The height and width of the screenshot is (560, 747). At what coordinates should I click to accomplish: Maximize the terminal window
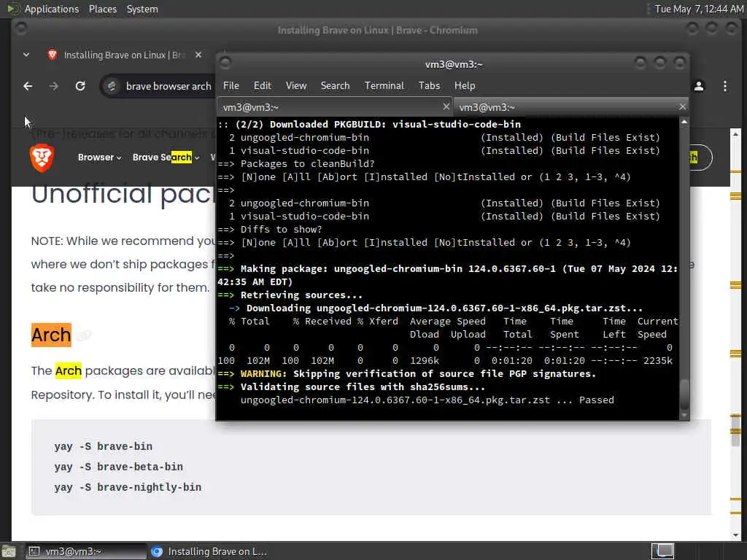(659, 63)
